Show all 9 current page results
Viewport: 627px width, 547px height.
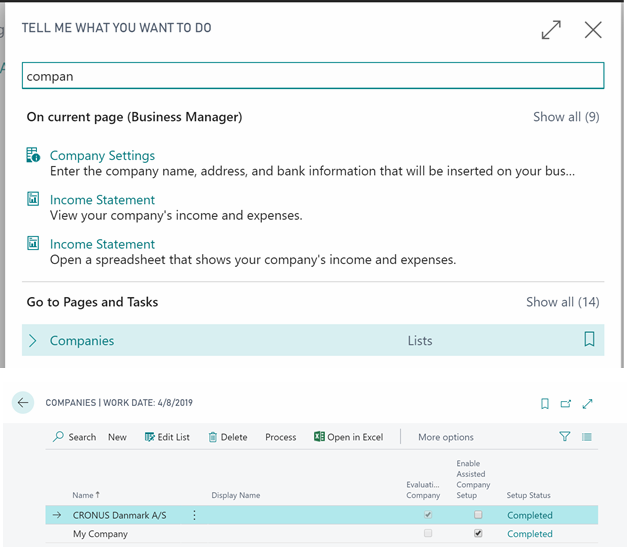click(x=565, y=117)
